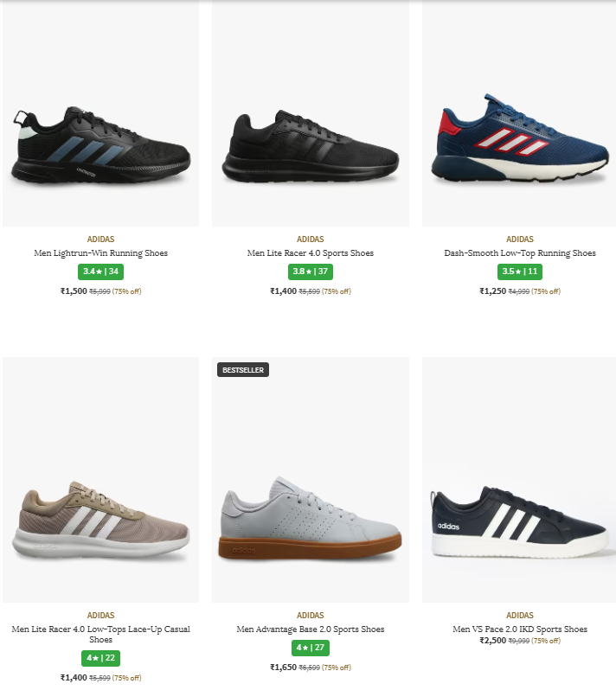Click the Dash-Smooth Low-Top Running Shoes title
Image resolution: width=616 pixels, height=690 pixels.
(x=520, y=253)
